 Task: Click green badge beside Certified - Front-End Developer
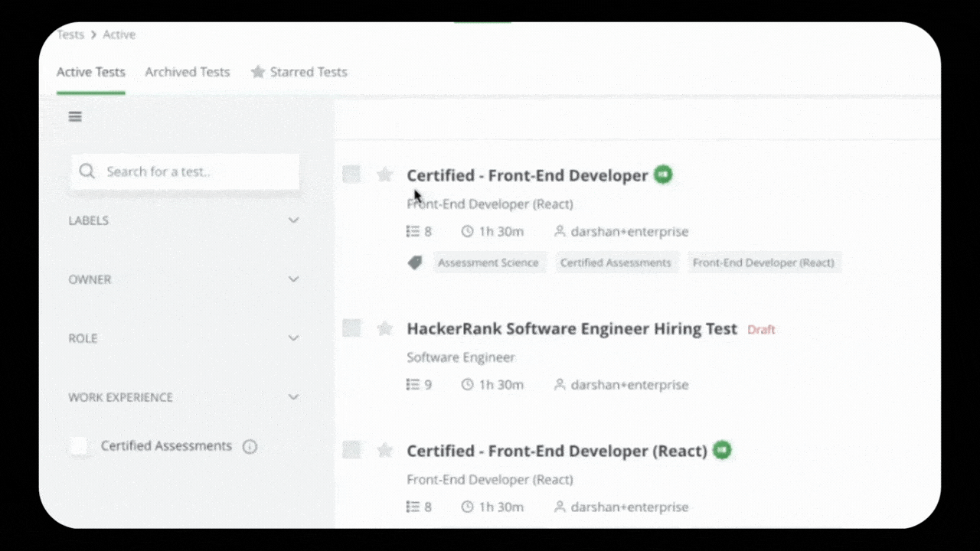(663, 174)
